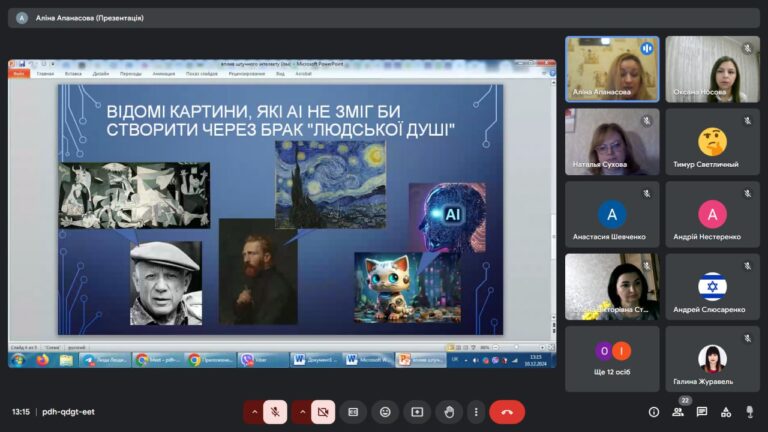Select Тимур Светличный's thinking emoji tile
This screenshot has height=432, width=768.
click(712, 142)
